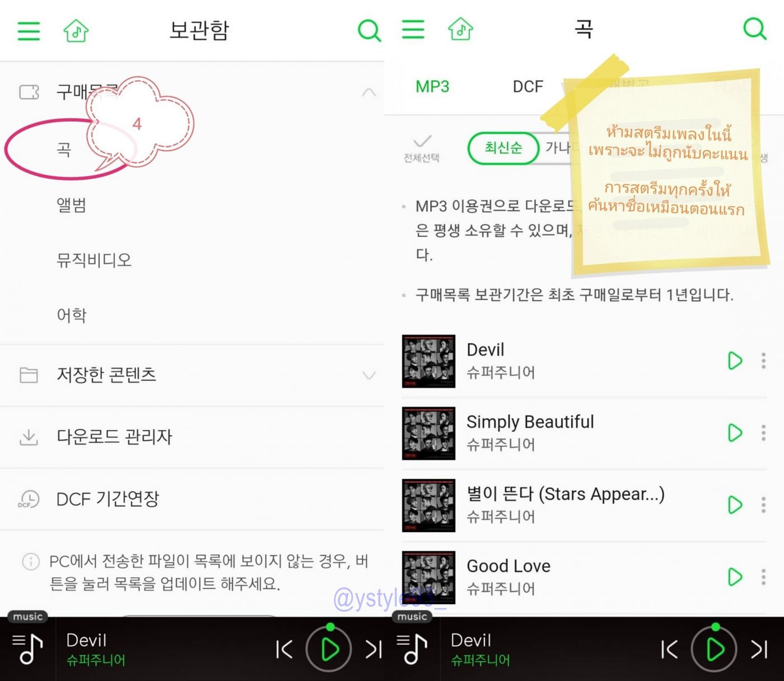This screenshot has width=784, height=681.
Task: Open the hamburger menu on 보관함 screen
Action: click(x=29, y=31)
